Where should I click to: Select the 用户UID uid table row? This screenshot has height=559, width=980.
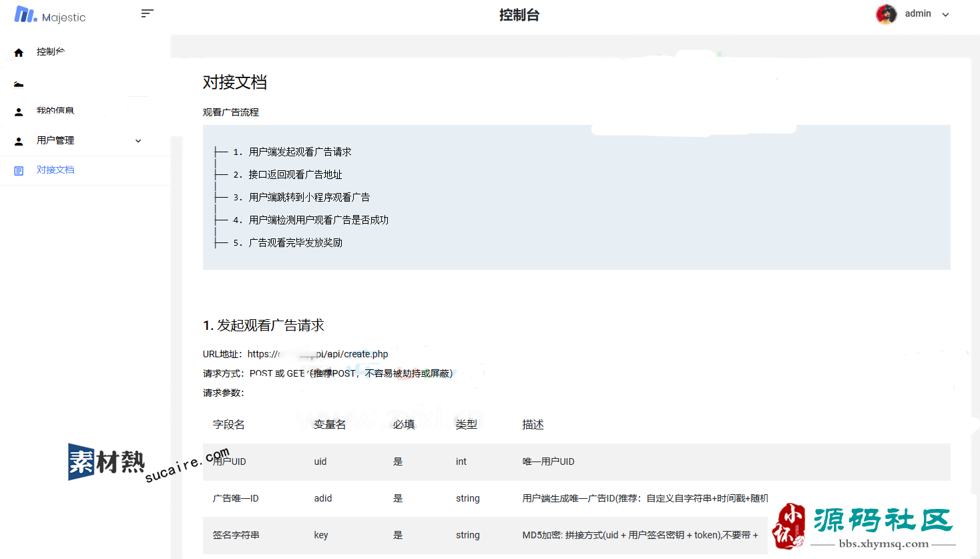coord(576,461)
